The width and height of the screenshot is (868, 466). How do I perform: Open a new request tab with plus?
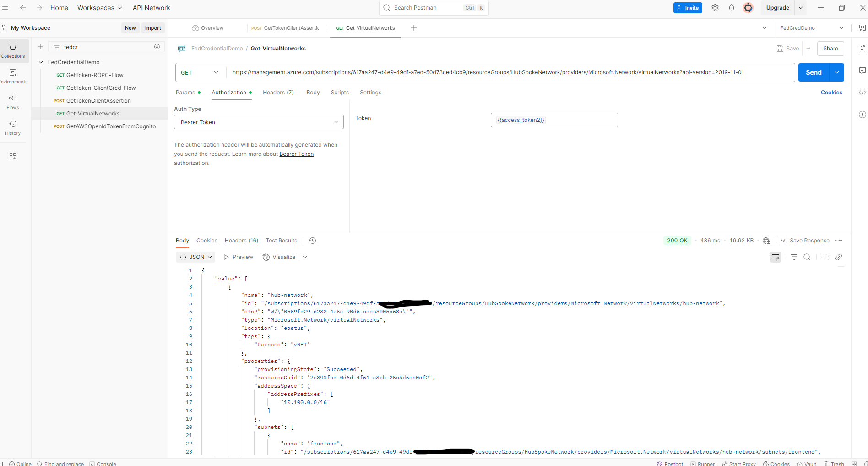tap(414, 28)
